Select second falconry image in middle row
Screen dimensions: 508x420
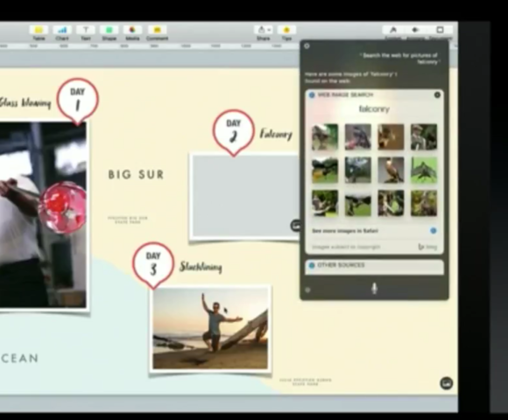[x=357, y=171]
